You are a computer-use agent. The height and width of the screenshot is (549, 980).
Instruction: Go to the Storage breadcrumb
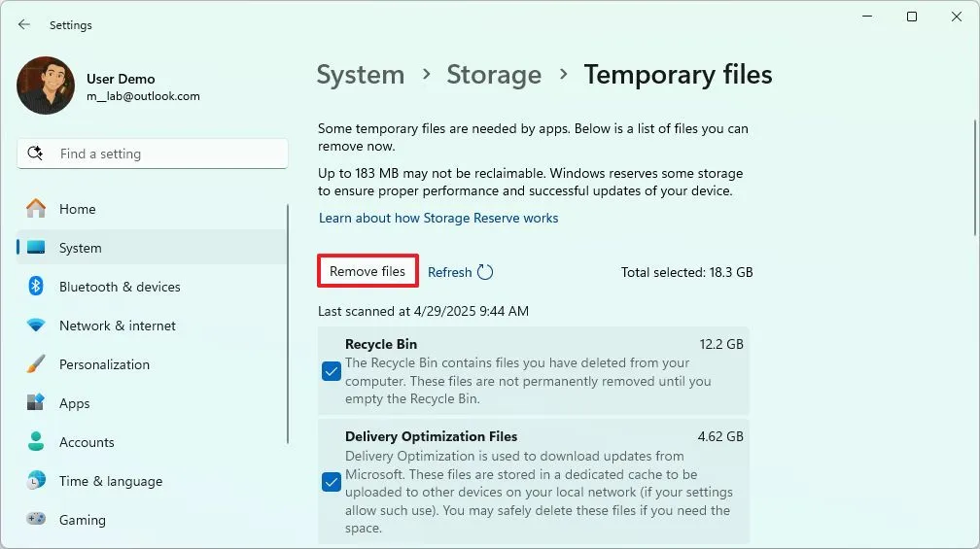point(494,75)
